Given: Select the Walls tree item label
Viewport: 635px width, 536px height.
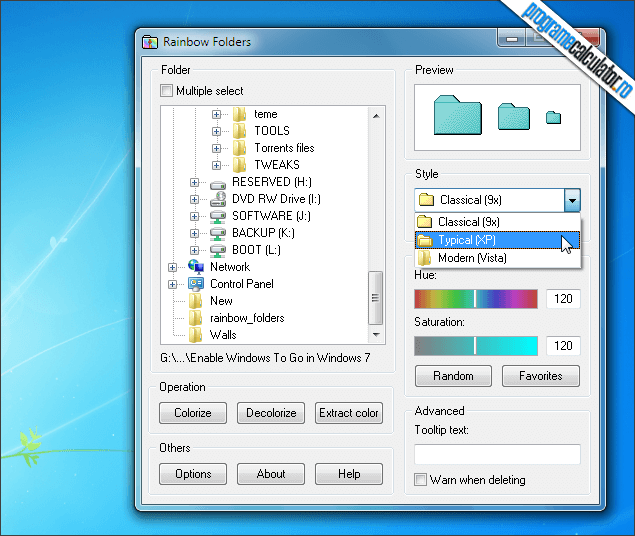Looking at the screenshot, I should (223, 335).
